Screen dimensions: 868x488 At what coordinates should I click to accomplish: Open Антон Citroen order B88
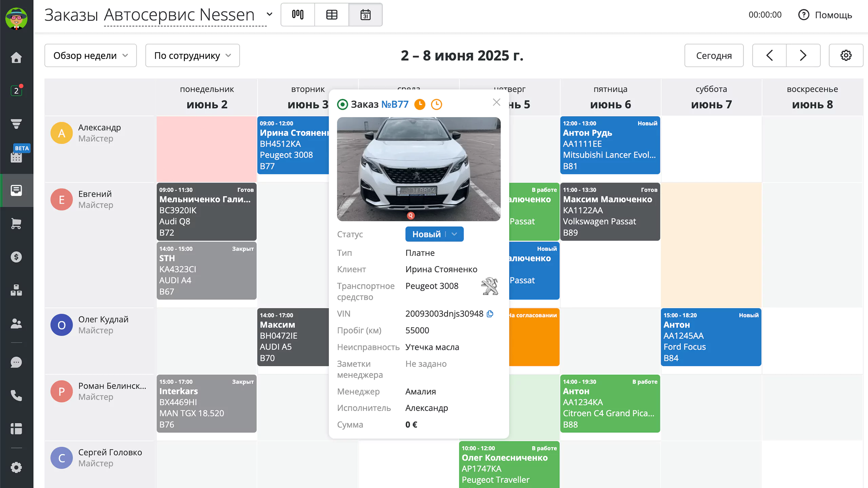[x=610, y=404]
